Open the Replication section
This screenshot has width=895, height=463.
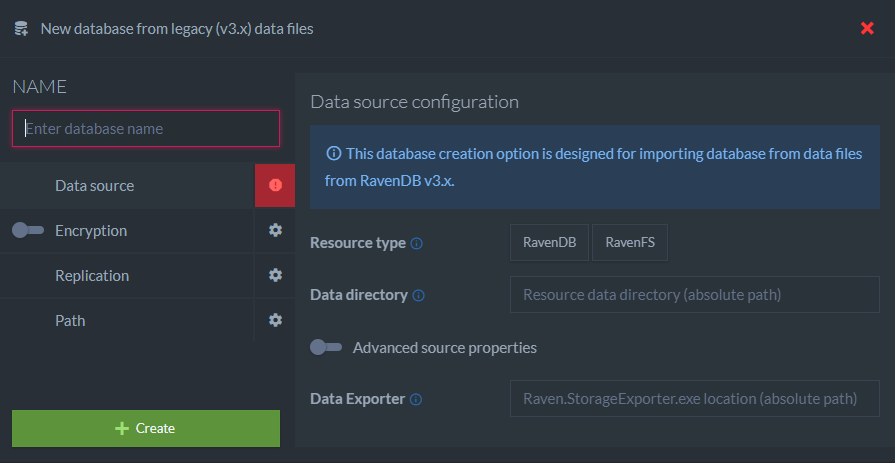pos(92,276)
